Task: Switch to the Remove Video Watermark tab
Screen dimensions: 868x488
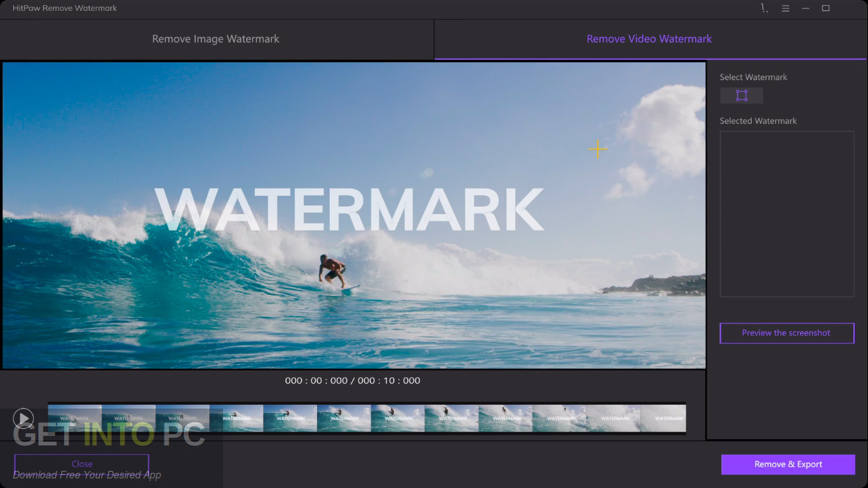Action: (649, 39)
